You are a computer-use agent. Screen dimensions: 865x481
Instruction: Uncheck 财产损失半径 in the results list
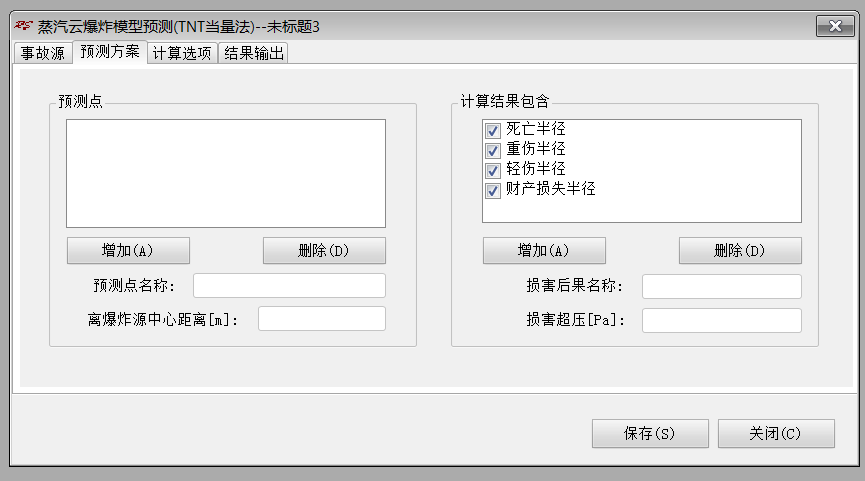(492, 190)
